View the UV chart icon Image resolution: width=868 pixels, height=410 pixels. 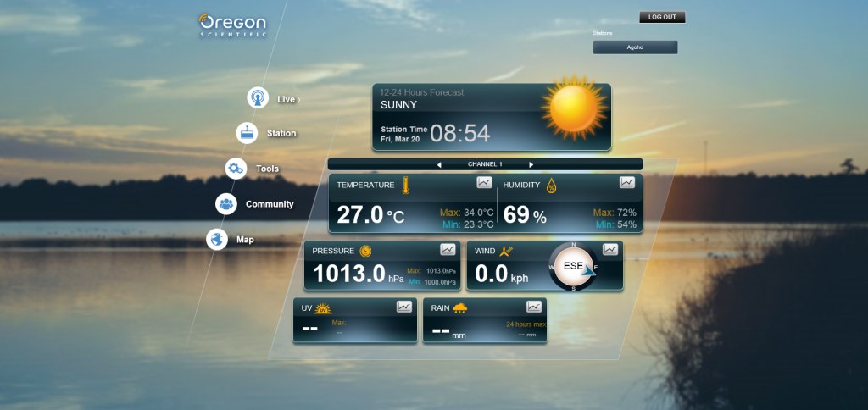[404, 307]
